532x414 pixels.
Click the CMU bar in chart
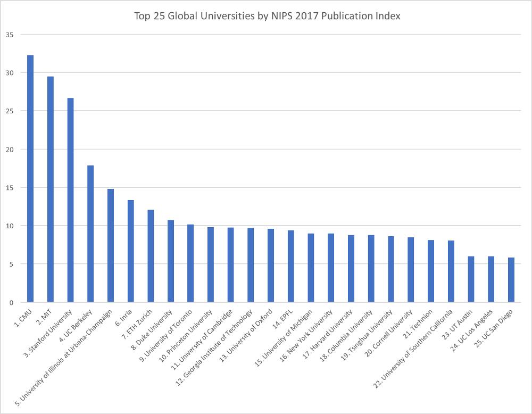pyautogui.click(x=30, y=178)
